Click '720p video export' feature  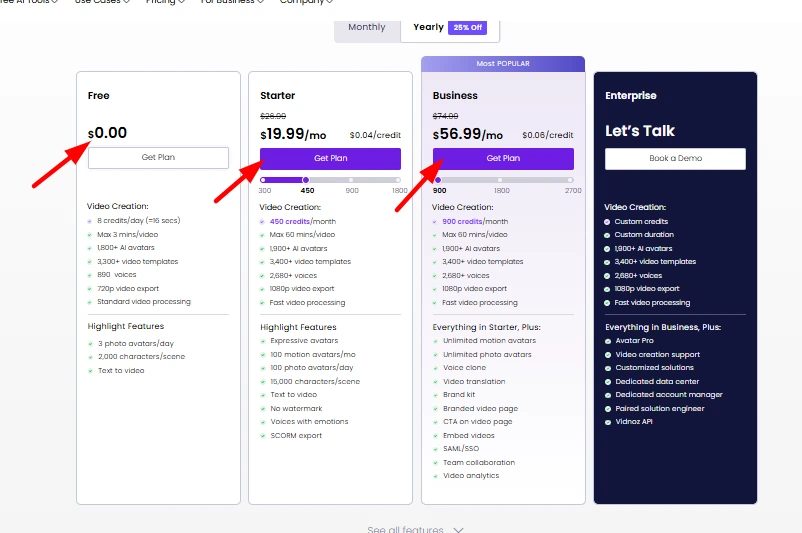coord(128,288)
